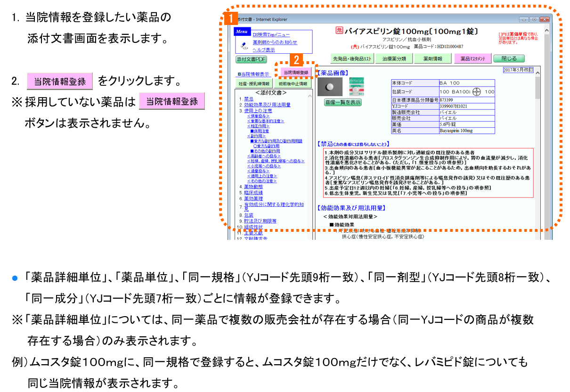Click the pill capsule icon in Menu box
This screenshot has height=392, width=570.
point(244,45)
